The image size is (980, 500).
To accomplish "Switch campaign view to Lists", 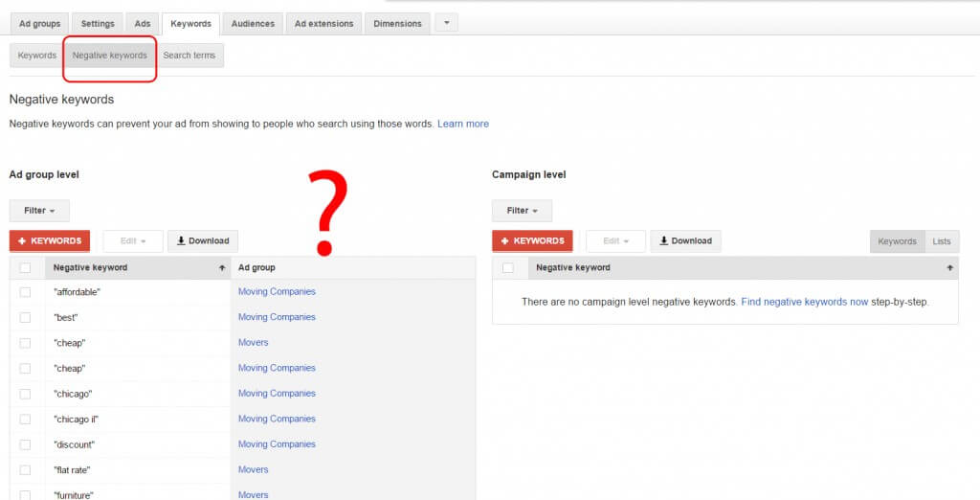I will [942, 241].
